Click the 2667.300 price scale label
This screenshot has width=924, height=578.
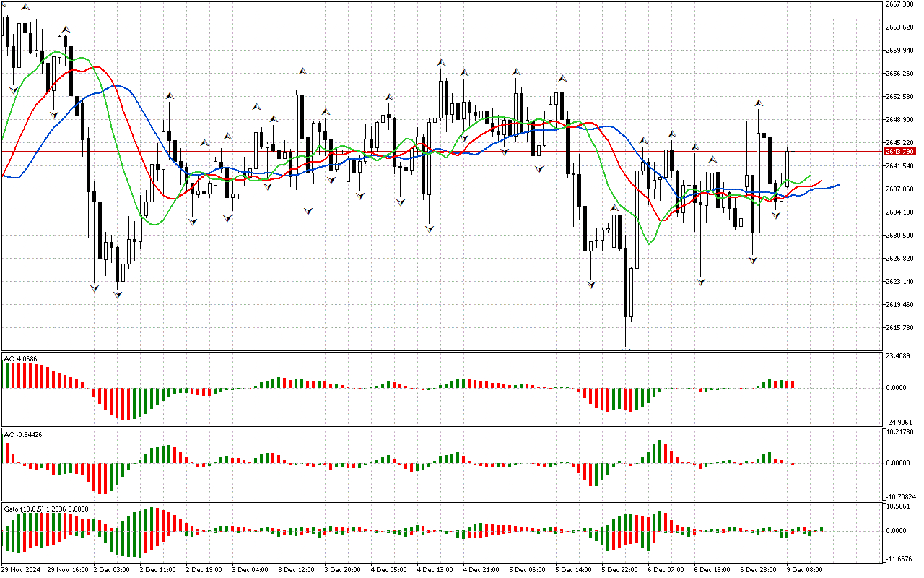pos(899,4)
